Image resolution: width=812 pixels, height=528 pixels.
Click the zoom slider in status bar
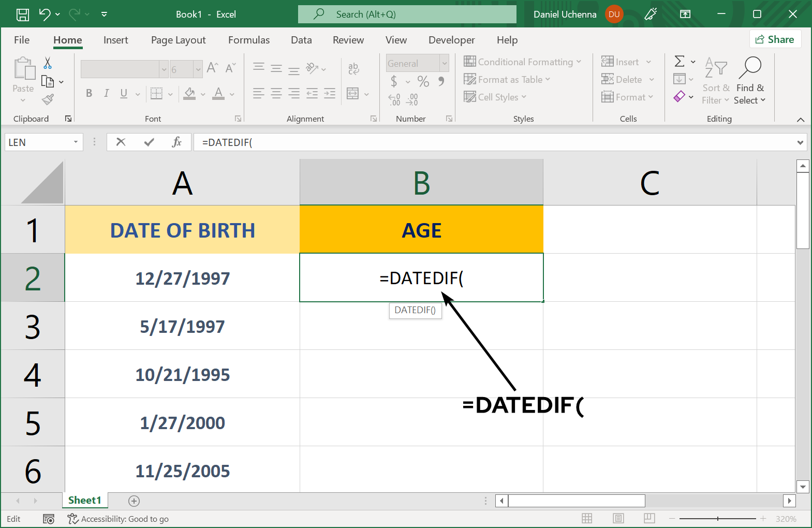(718, 519)
